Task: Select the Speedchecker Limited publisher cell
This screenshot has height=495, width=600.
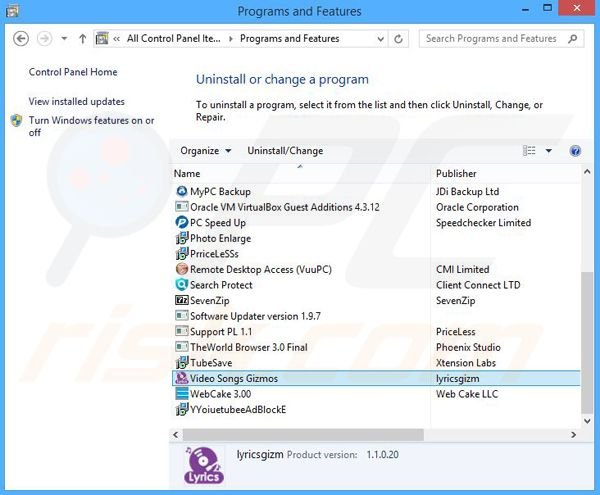Action: [x=483, y=223]
